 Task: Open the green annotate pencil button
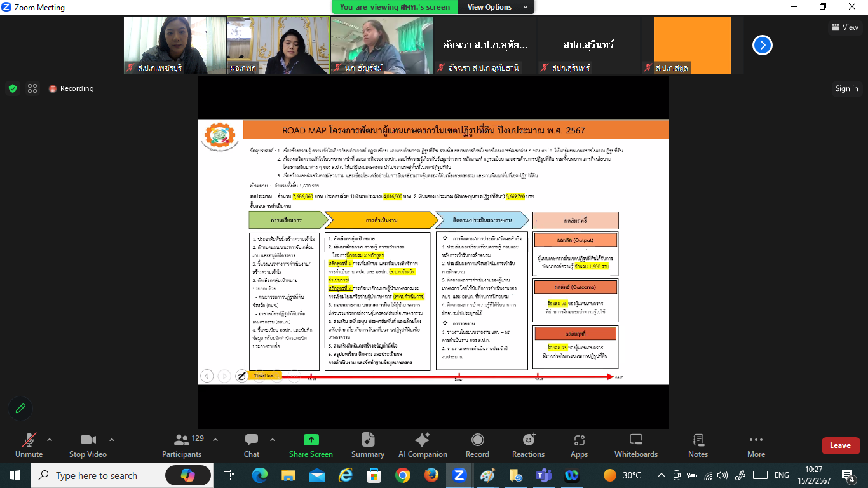(x=20, y=409)
